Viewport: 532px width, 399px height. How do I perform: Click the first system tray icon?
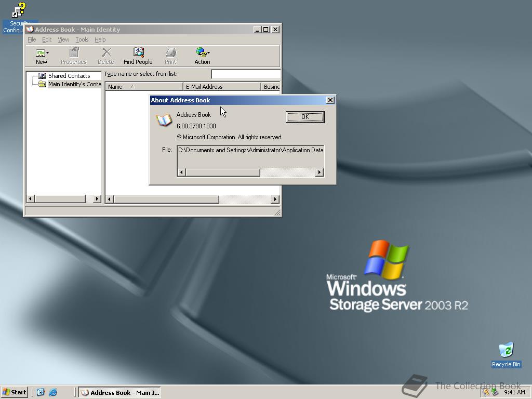pyautogui.click(x=486, y=393)
